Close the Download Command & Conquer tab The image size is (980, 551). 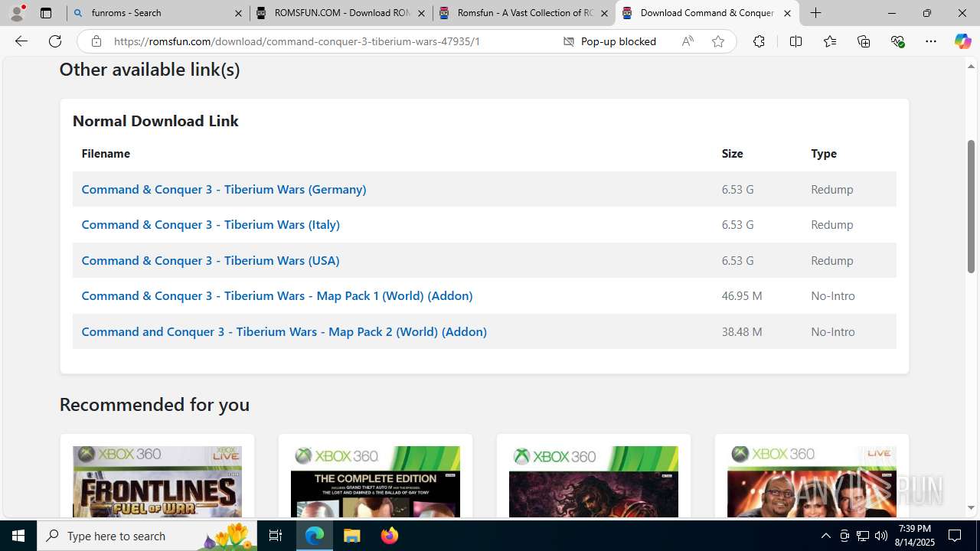[787, 13]
